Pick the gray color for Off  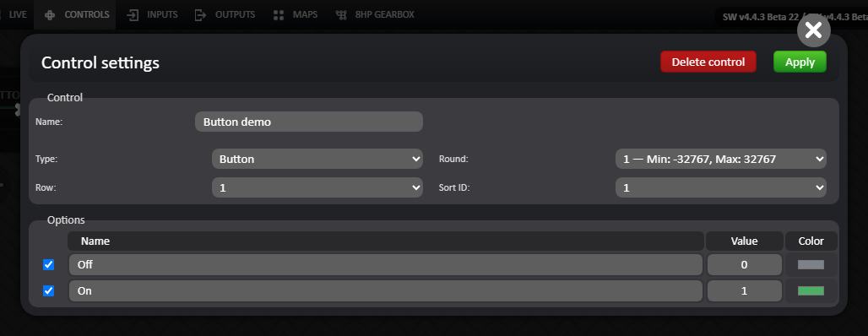point(811,264)
